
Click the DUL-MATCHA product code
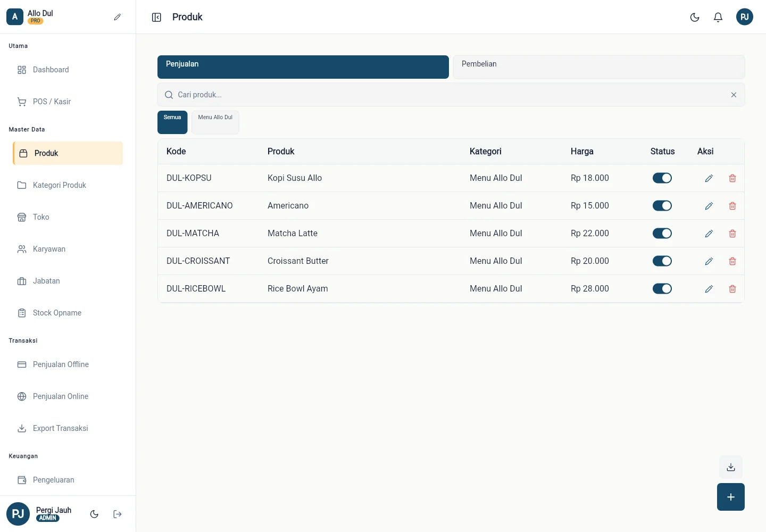[x=193, y=234]
